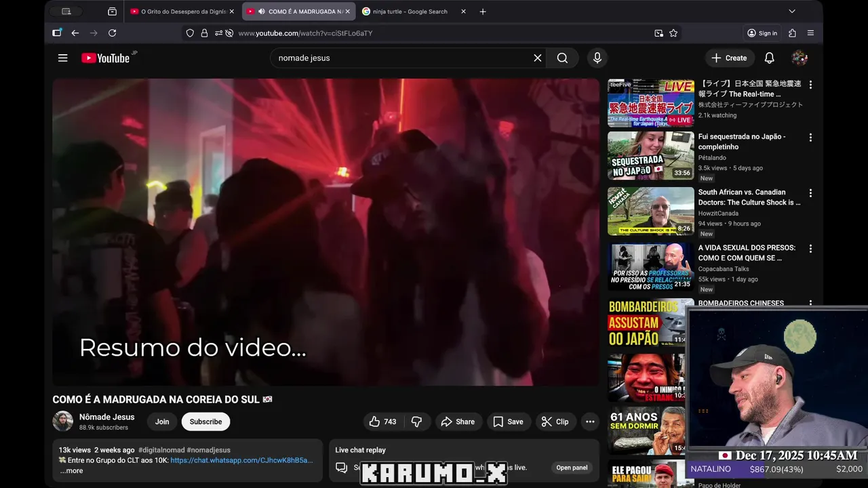Image resolution: width=868 pixels, height=488 pixels.
Task: Open the tracking protection shield
Action: point(190,33)
